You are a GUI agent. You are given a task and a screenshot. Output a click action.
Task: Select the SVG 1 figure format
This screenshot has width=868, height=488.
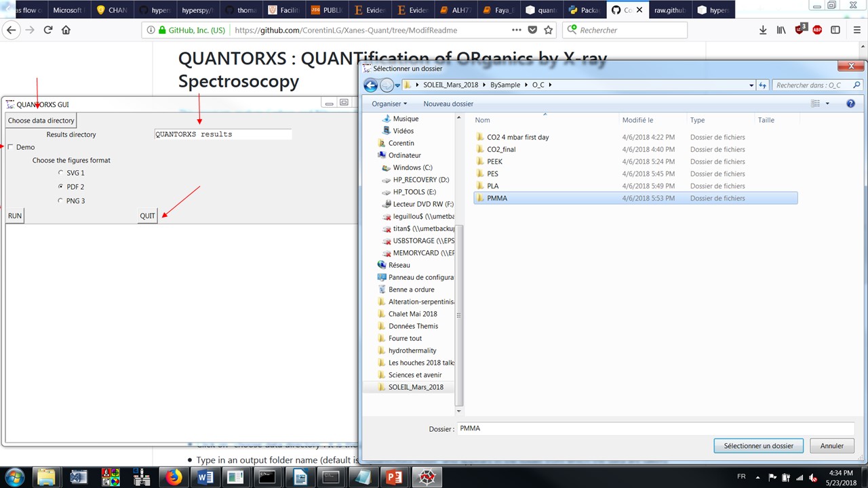61,173
